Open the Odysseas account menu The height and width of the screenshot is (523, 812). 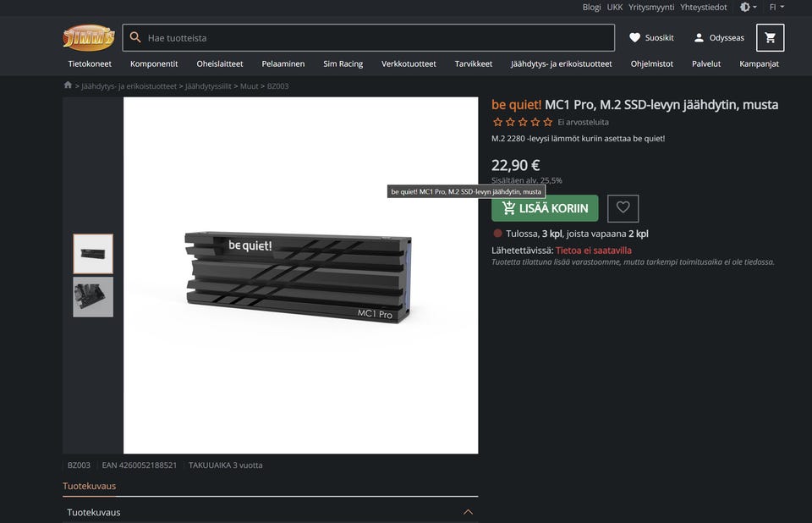click(719, 38)
